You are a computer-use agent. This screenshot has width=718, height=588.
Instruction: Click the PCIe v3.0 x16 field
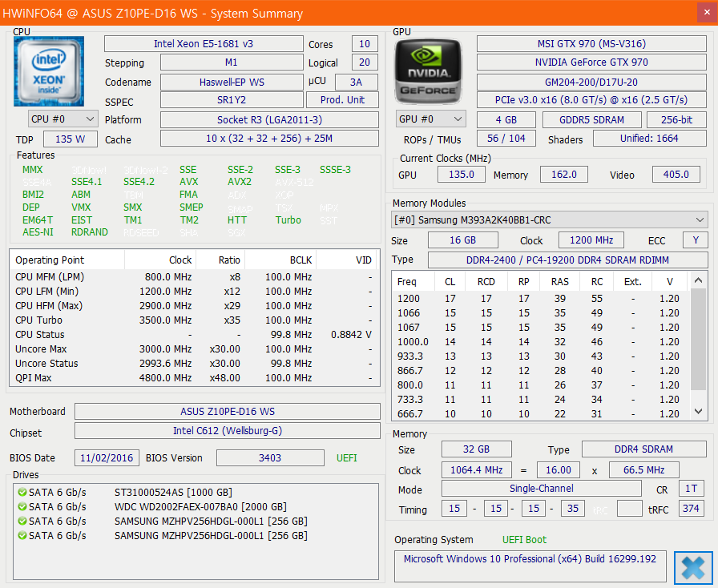click(x=591, y=100)
